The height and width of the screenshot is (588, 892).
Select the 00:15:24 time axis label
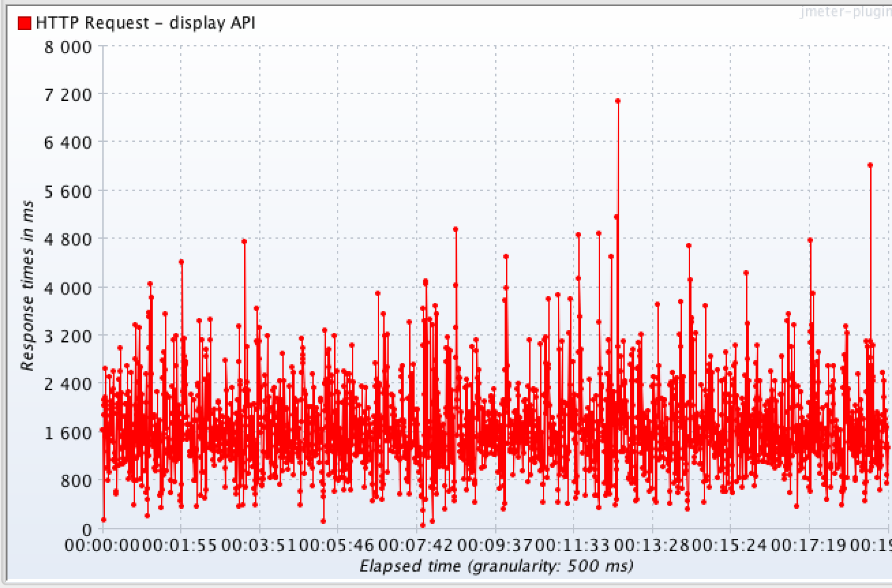730,545
